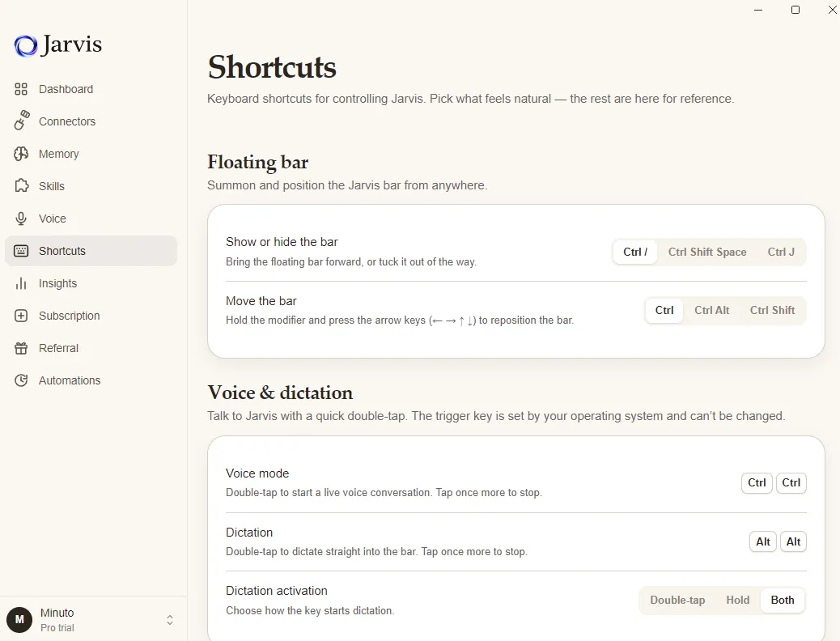Viewport: 840px width, 641px height.
Task: Click the Shortcuts page heading
Action: click(x=272, y=67)
